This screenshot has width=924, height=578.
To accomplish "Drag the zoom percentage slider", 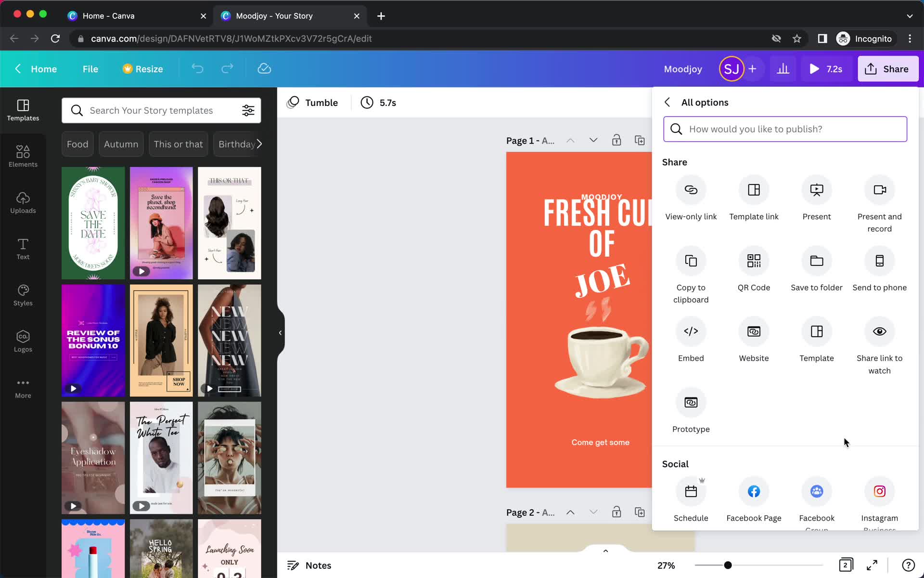I will [x=727, y=565].
